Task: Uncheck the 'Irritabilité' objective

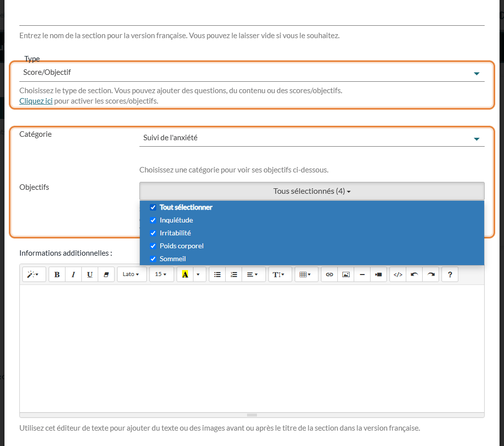Action: click(x=153, y=233)
